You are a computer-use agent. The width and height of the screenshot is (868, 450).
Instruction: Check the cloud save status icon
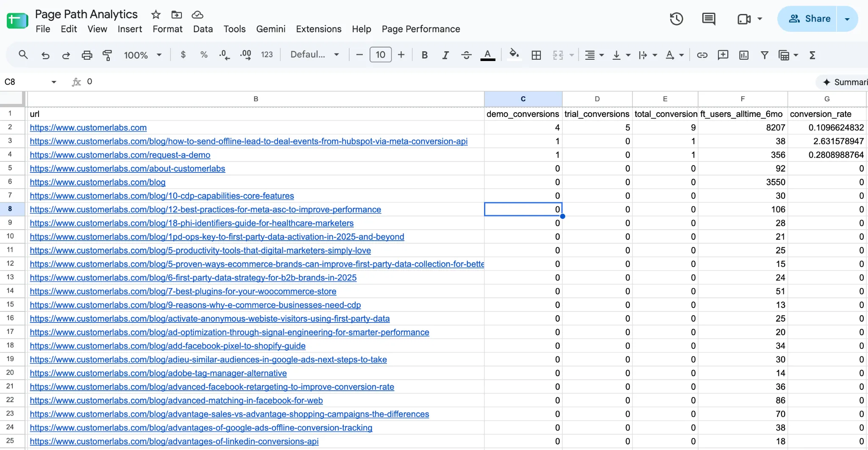click(x=198, y=15)
